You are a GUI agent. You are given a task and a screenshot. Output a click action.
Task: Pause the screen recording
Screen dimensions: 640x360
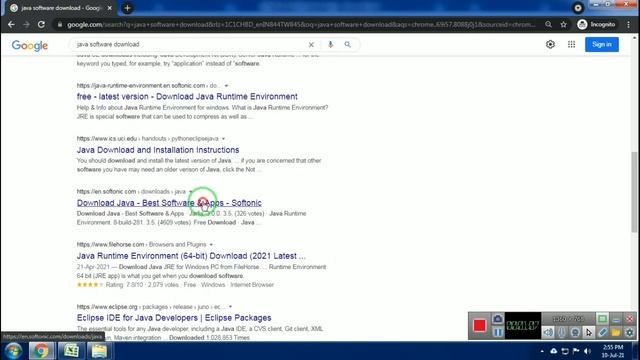pyautogui.click(x=498, y=332)
